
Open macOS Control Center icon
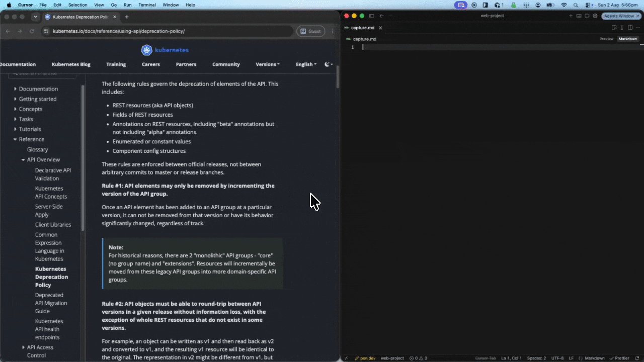[587, 5]
